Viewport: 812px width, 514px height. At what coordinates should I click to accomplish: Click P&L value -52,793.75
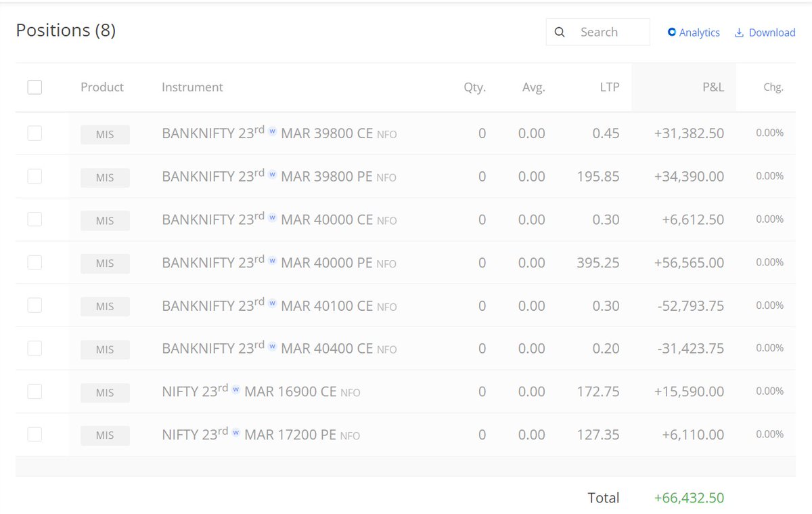(690, 305)
